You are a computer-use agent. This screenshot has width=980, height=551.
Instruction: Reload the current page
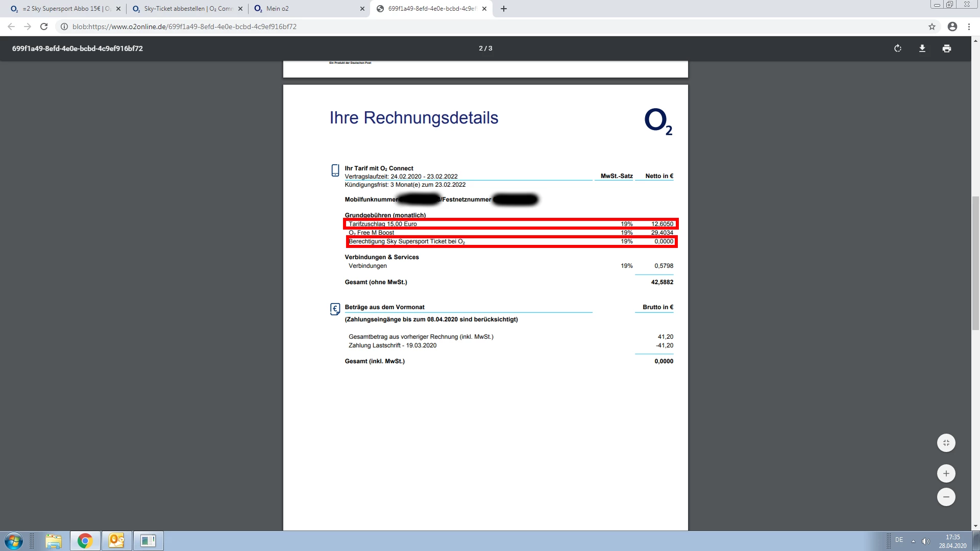tap(44, 27)
